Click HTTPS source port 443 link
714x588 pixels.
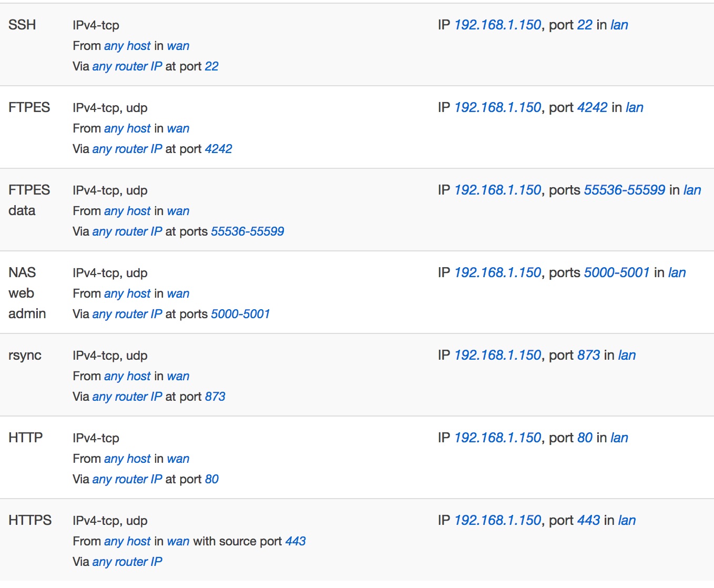[x=295, y=541]
